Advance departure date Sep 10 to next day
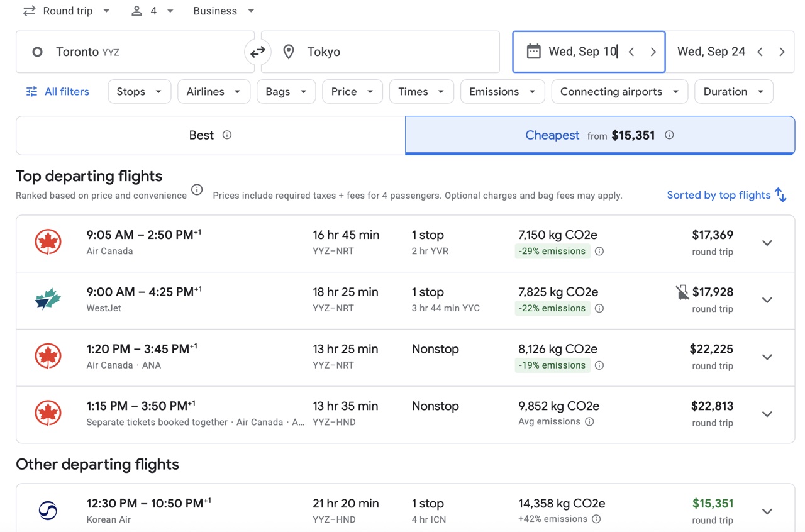 653,52
